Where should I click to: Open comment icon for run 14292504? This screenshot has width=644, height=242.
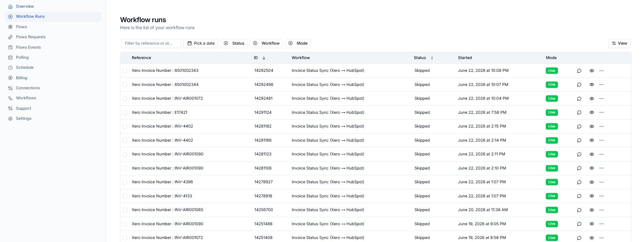pyautogui.click(x=579, y=71)
